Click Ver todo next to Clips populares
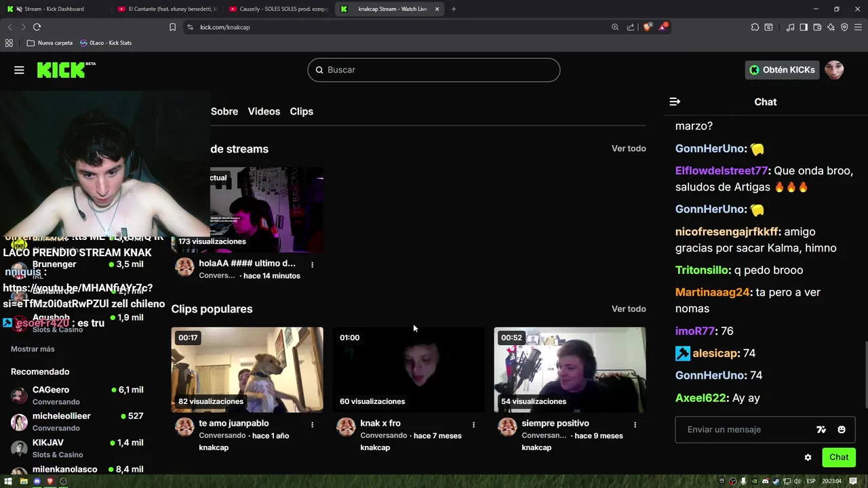 pos(629,308)
